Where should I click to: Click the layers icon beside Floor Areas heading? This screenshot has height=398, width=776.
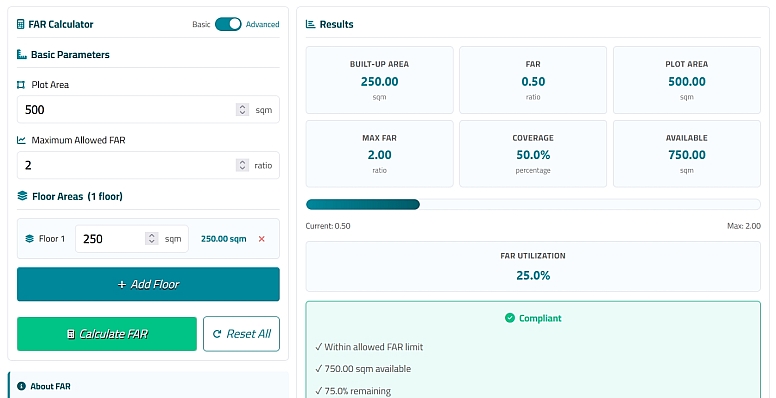[22, 197]
